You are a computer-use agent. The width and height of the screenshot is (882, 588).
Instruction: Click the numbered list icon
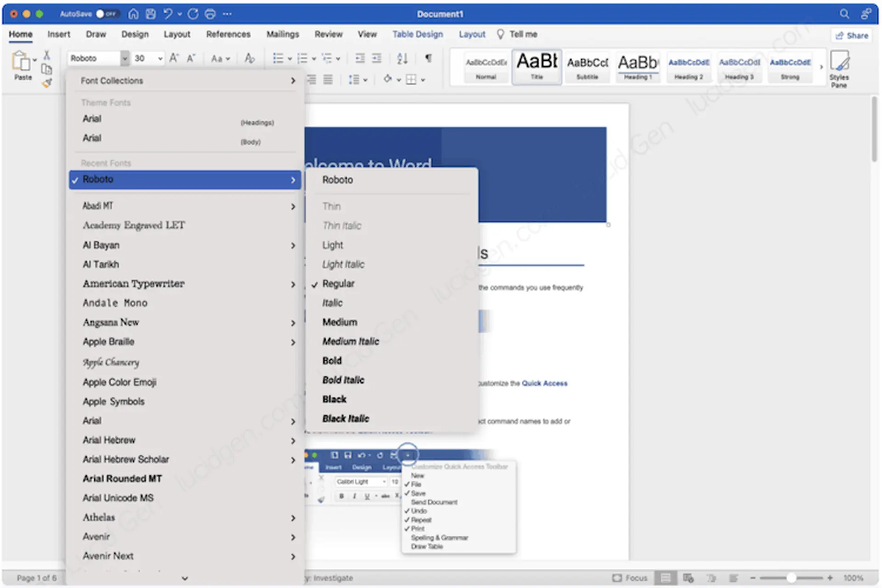pos(302,58)
